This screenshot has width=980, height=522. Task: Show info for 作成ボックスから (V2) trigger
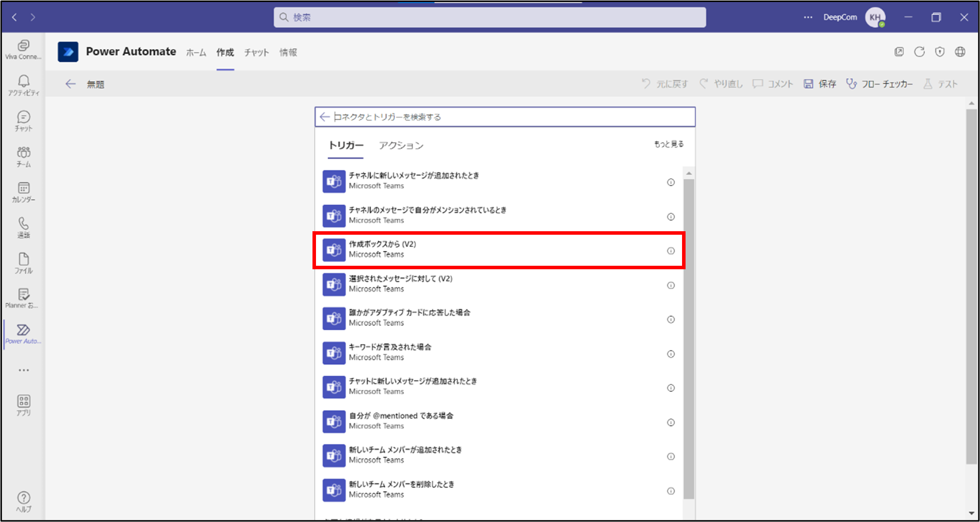671,251
